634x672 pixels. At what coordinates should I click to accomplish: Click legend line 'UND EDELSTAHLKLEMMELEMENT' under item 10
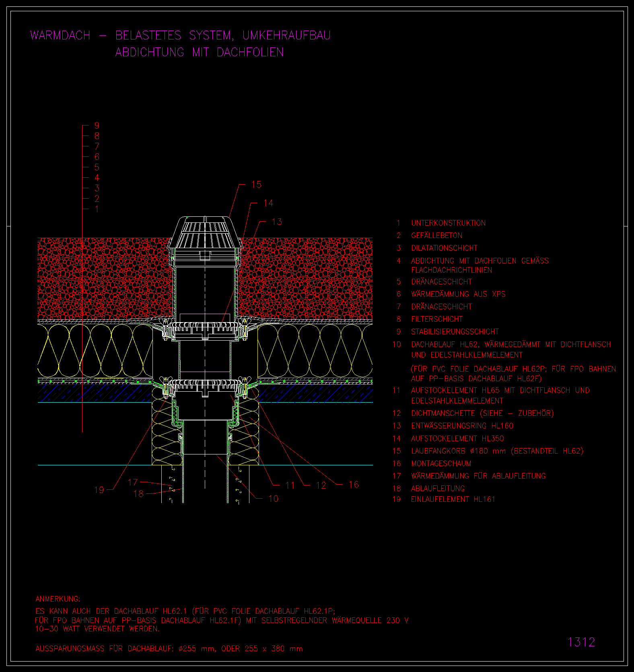click(x=467, y=355)
